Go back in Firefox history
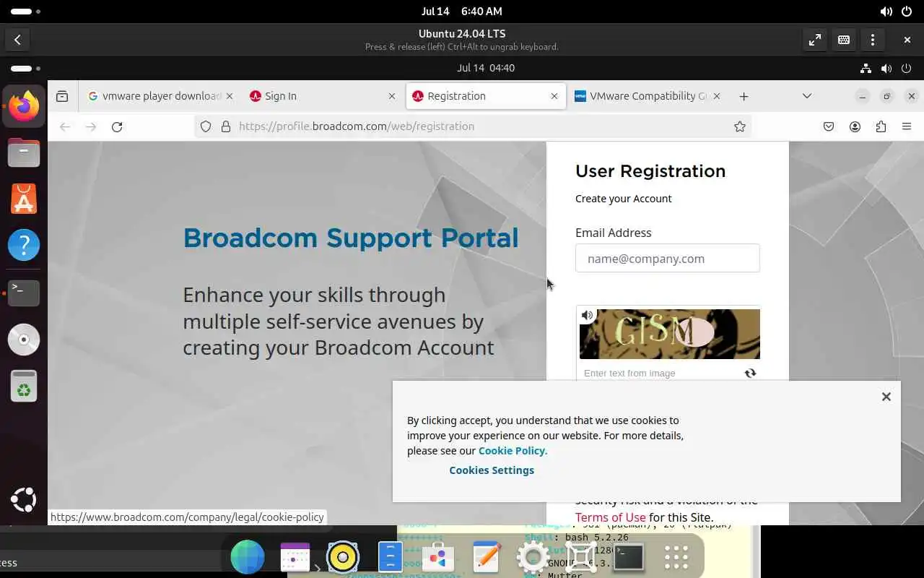This screenshot has height=578, width=924. tap(65, 126)
